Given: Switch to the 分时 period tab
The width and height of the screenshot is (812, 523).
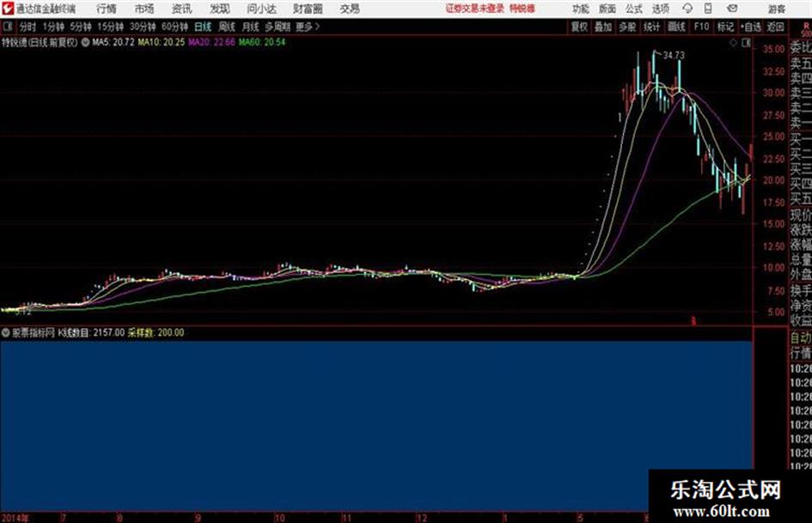Looking at the screenshot, I should [x=27, y=27].
